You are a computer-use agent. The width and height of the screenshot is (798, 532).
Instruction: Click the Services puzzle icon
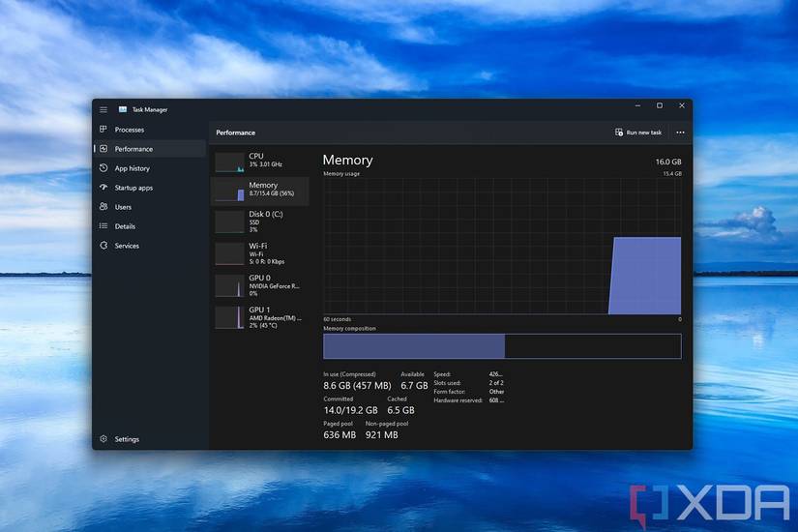click(103, 246)
